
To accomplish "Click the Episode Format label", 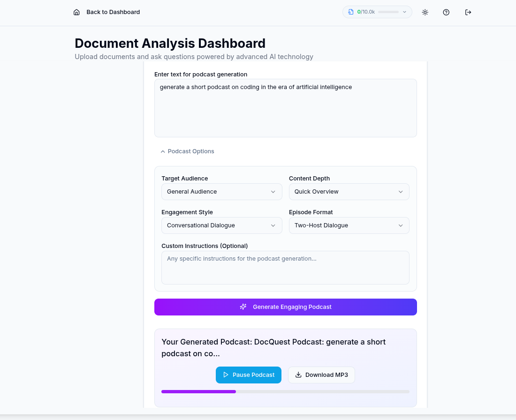I will [311, 212].
